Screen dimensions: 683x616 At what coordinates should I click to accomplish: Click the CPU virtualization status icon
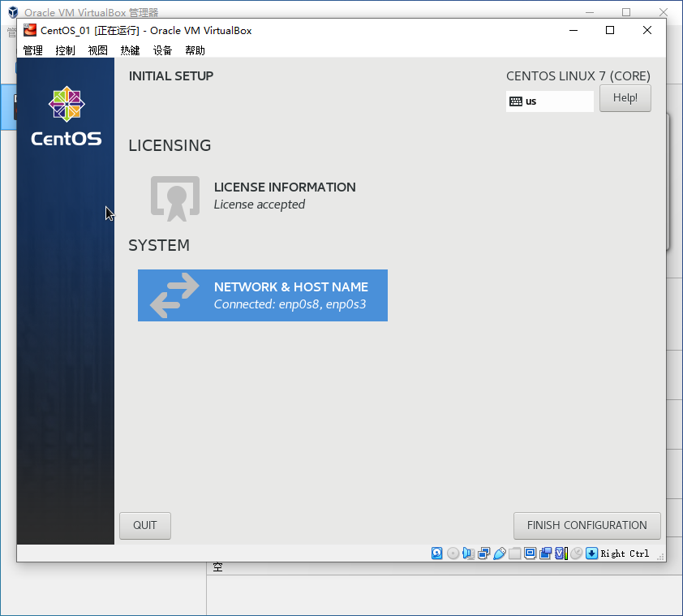click(x=561, y=554)
